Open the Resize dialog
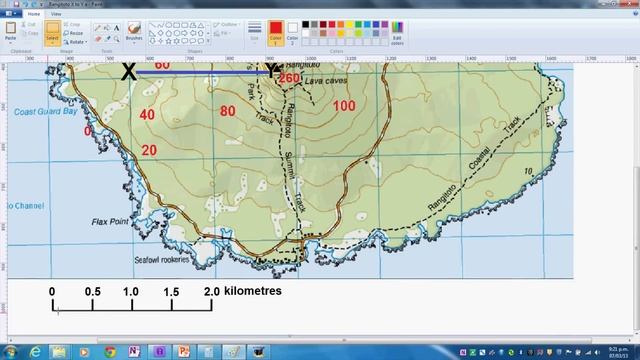This screenshot has height=360, width=640. 73,33
